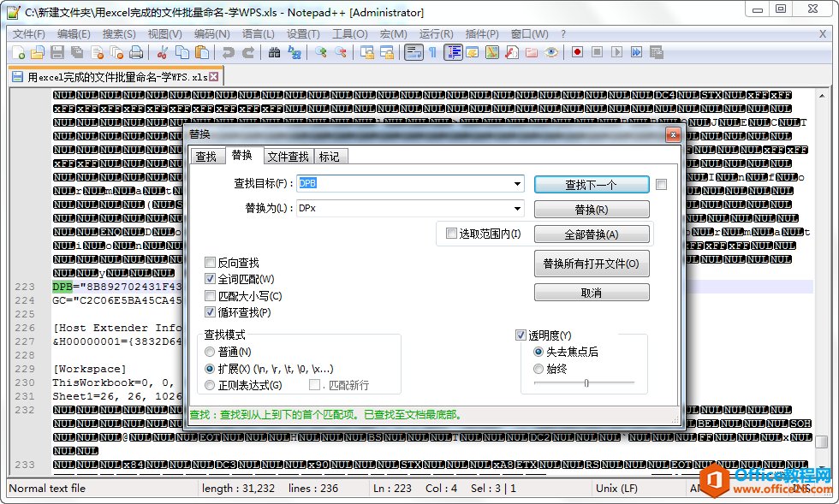Select the 普通(N) search mode radio
The height and width of the screenshot is (504, 839).
[x=210, y=352]
